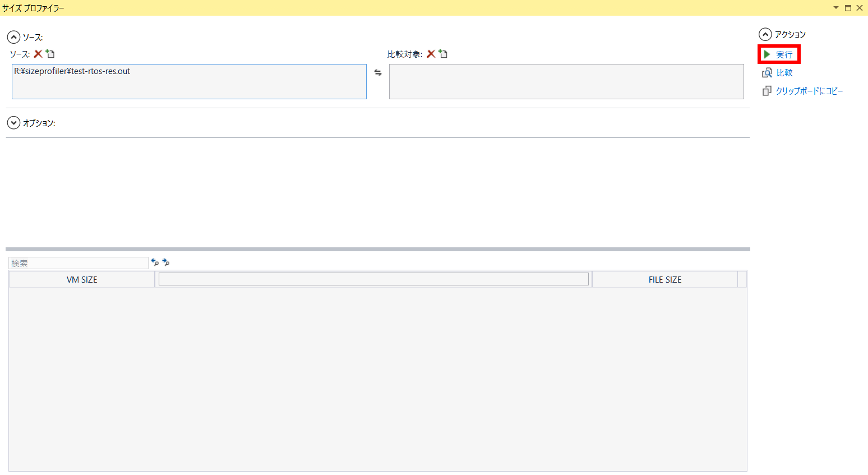The image size is (868, 475).
Task: Click the add file icon beside ソース
Action: tap(50, 54)
